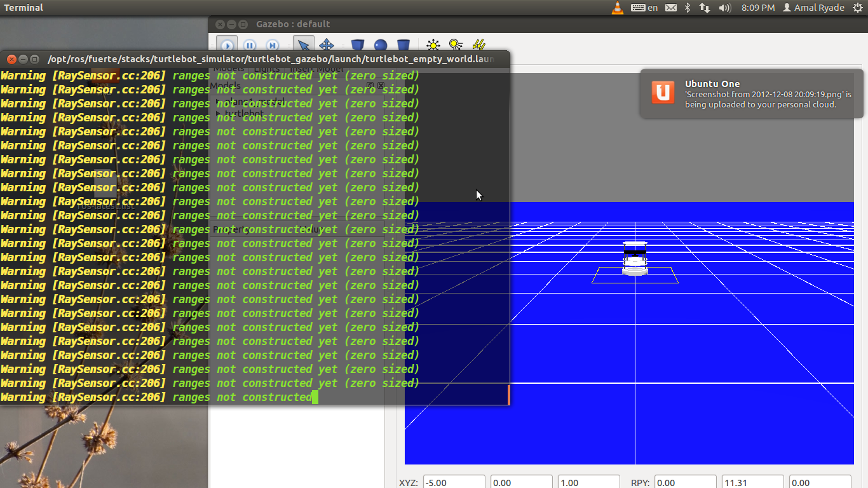The width and height of the screenshot is (868, 488).
Task: Pause the Gazebo simulation
Action: 250,45
